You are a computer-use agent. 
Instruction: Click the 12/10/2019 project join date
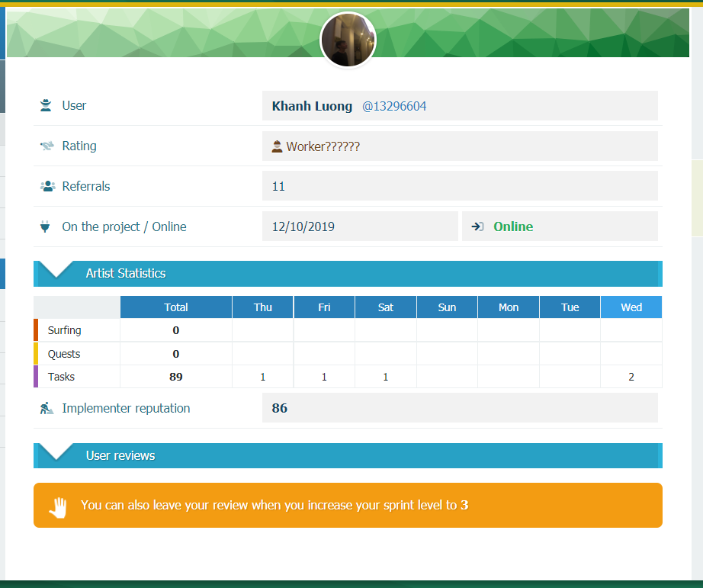point(303,227)
